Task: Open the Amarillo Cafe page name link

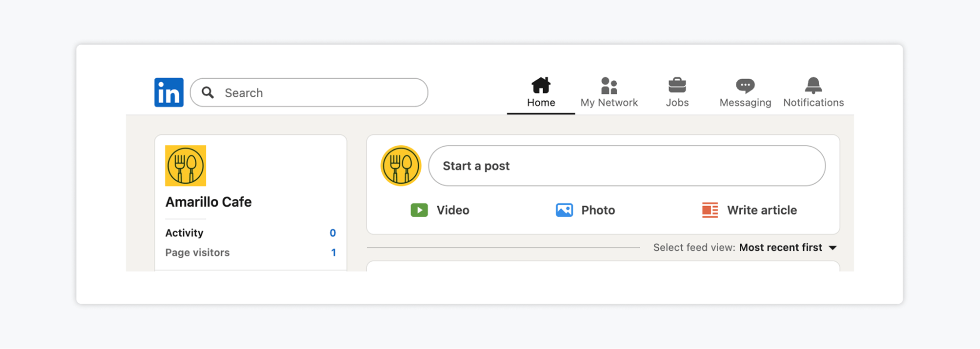Action: click(x=208, y=202)
